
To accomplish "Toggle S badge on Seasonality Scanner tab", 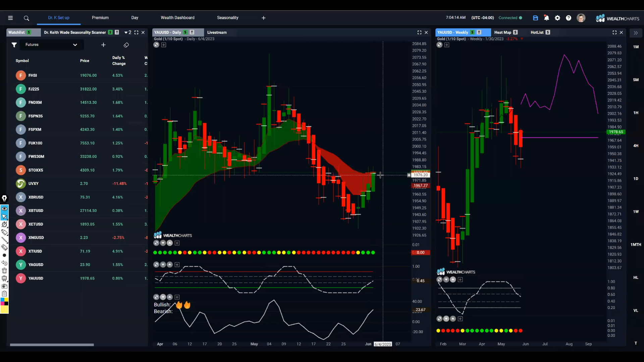I will (110, 33).
